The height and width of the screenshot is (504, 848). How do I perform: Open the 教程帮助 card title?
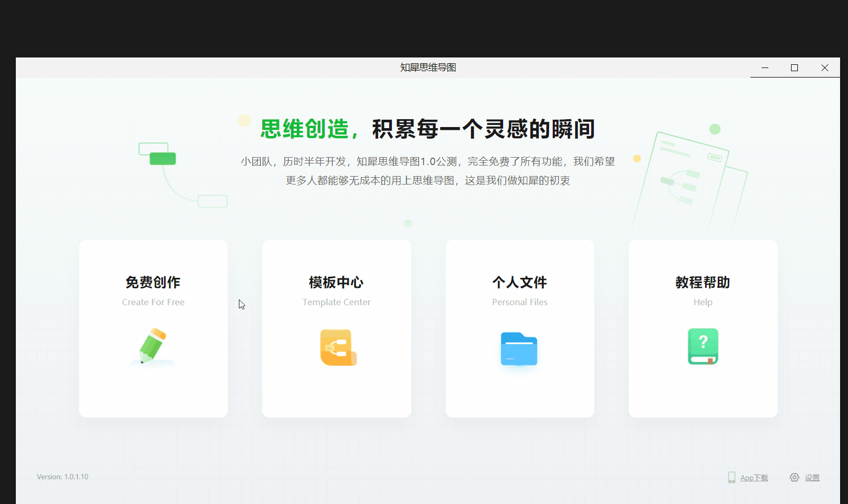703,283
